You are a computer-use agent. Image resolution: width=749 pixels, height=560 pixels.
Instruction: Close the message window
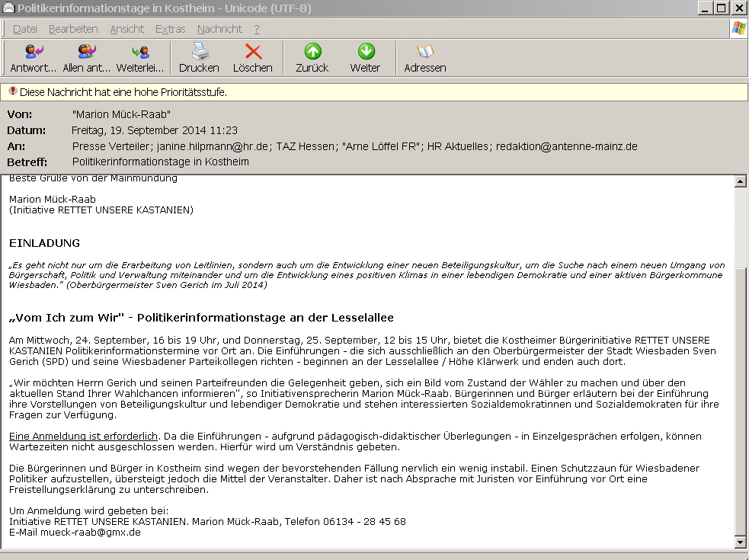(x=739, y=8)
